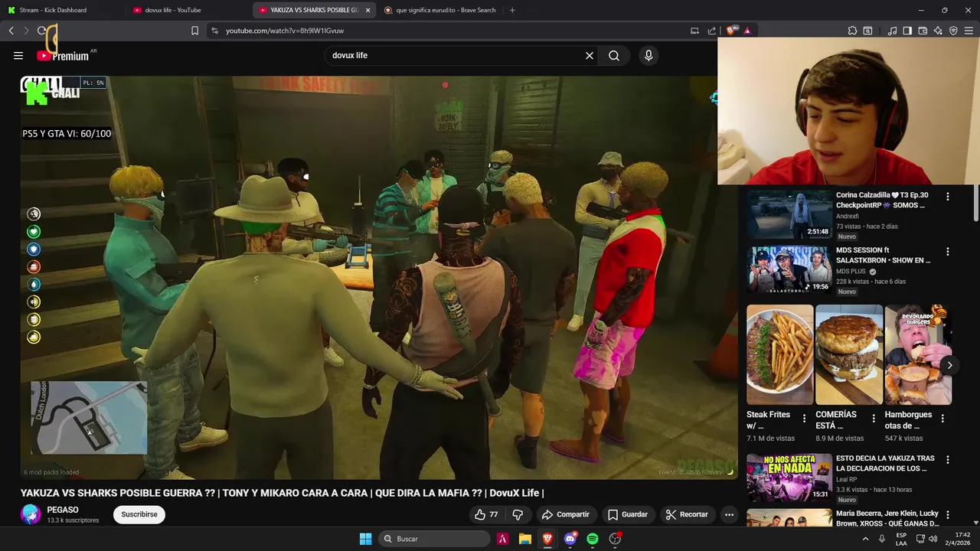Open the Brave Wallet icon
This screenshot has width=980, height=551.
tap(923, 31)
